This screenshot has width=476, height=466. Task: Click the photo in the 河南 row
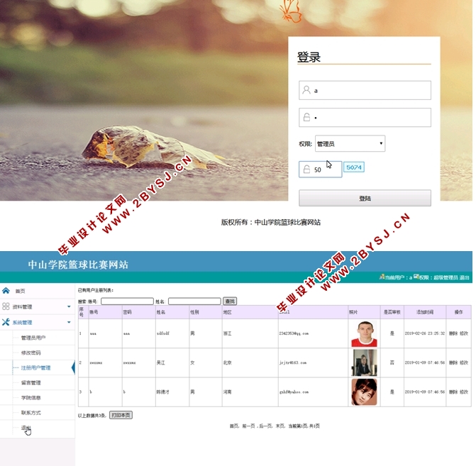click(364, 392)
